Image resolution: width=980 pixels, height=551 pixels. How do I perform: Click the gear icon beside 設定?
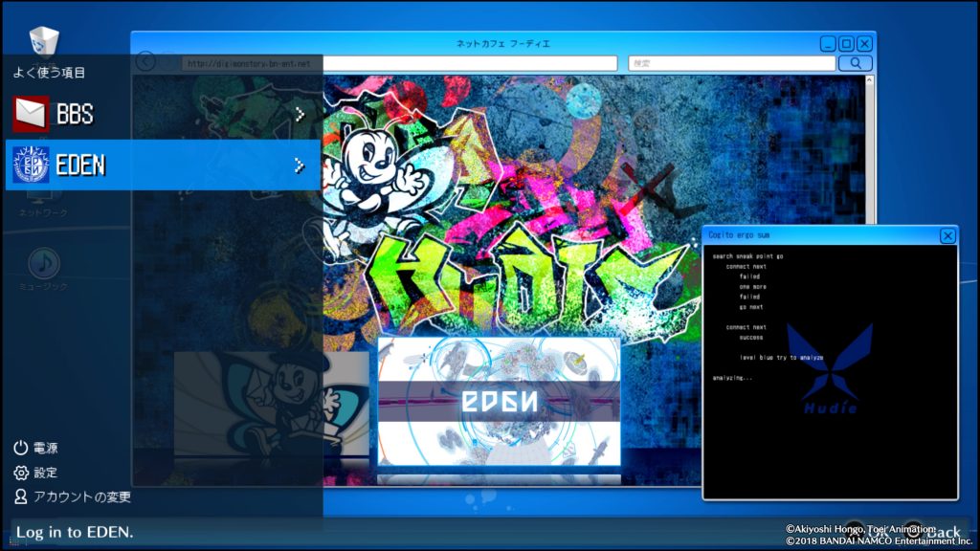[x=20, y=473]
